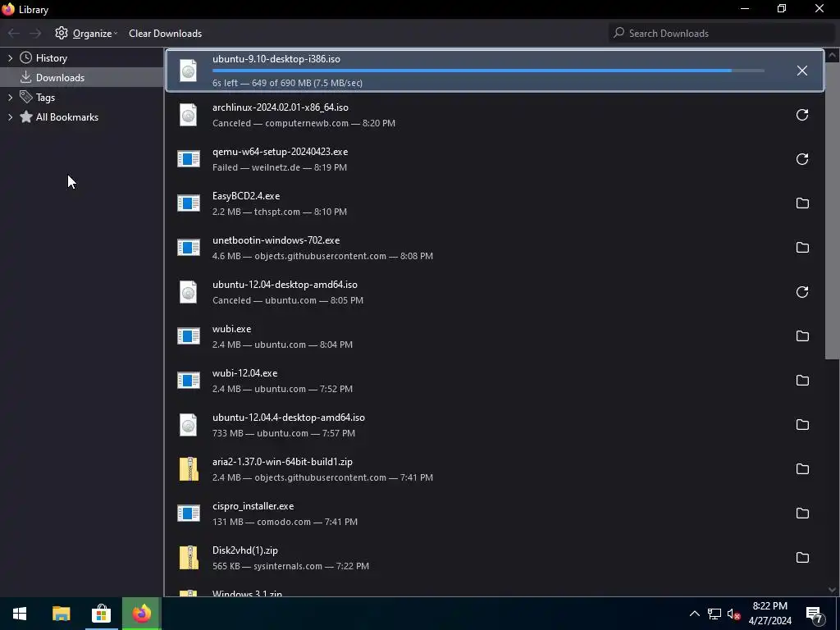Open the notification center
The height and width of the screenshot is (630, 840).
[815, 615]
